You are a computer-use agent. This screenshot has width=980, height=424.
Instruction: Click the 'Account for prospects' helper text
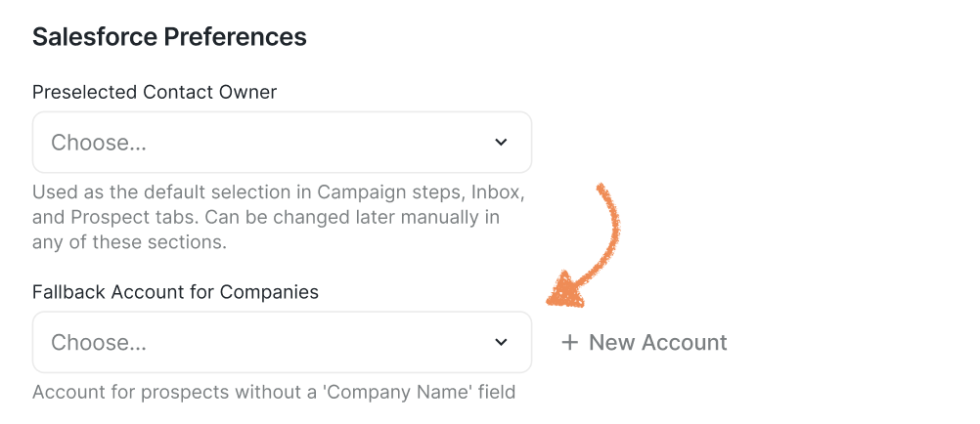coord(274,393)
